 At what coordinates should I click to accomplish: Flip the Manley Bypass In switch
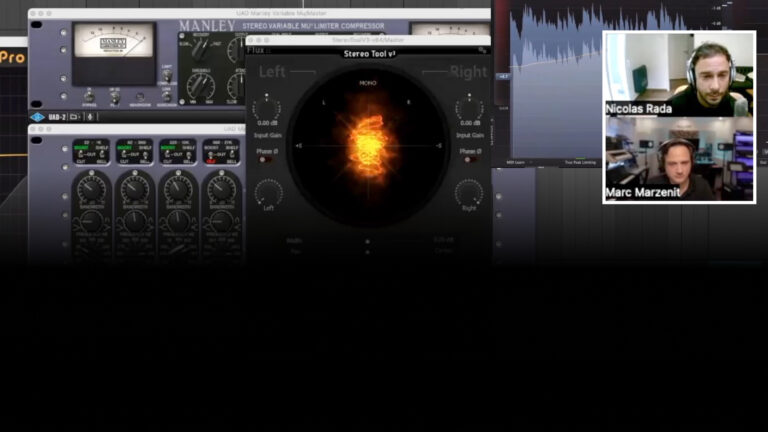[x=89, y=96]
